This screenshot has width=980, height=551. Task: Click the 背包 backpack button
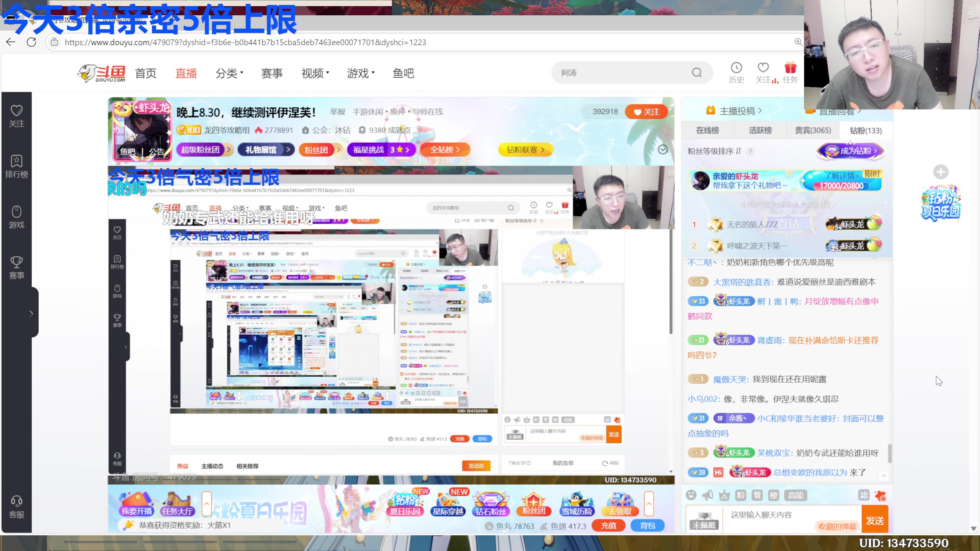coord(647,525)
